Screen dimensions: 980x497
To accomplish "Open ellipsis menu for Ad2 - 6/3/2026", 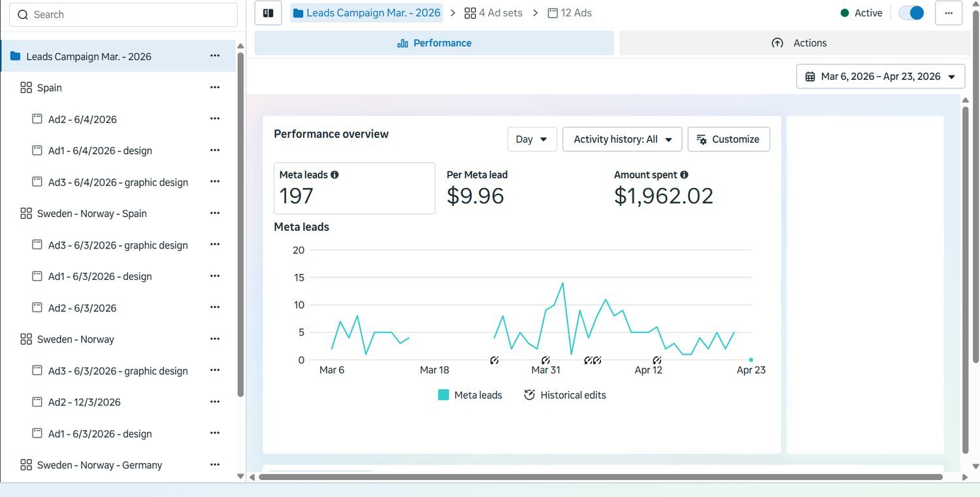I will pos(215,307).
